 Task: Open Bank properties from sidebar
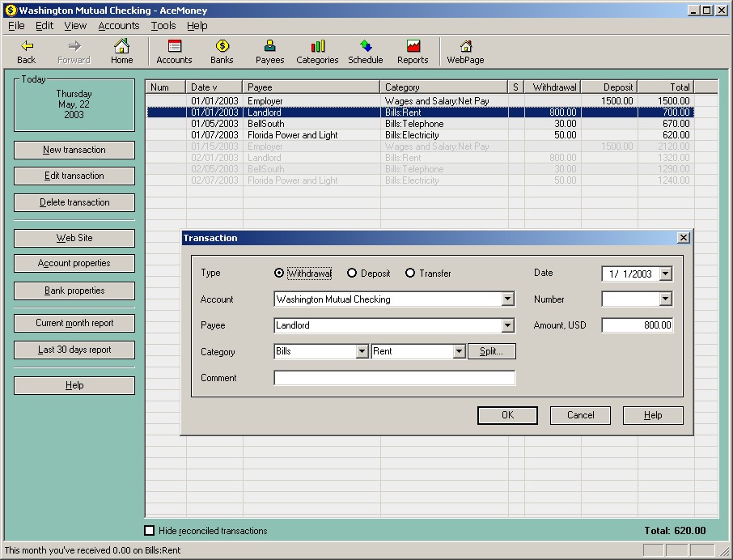(74, 291)
